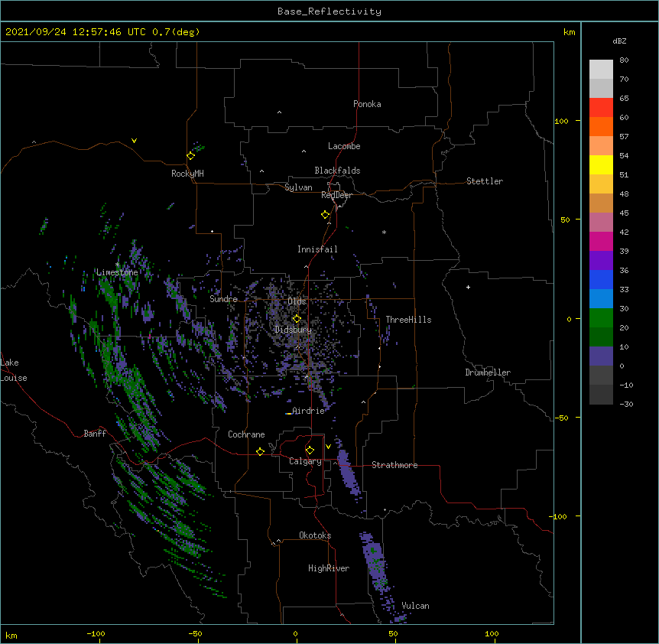Image resolution: width=659 pixels, height=644 pixels.
Task: Pick the magenta 39-42 dBZ legend swatch
Action: pyautogui.click(x=601, y=241)
